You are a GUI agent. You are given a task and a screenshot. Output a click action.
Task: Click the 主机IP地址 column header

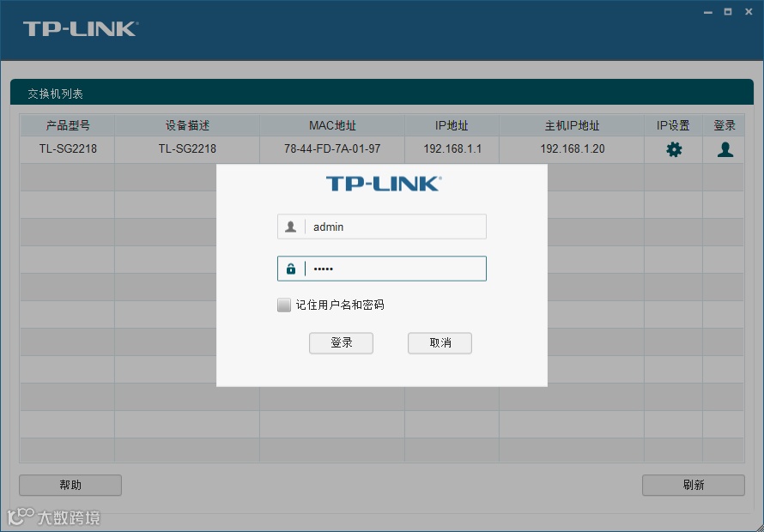coord(572,125)
